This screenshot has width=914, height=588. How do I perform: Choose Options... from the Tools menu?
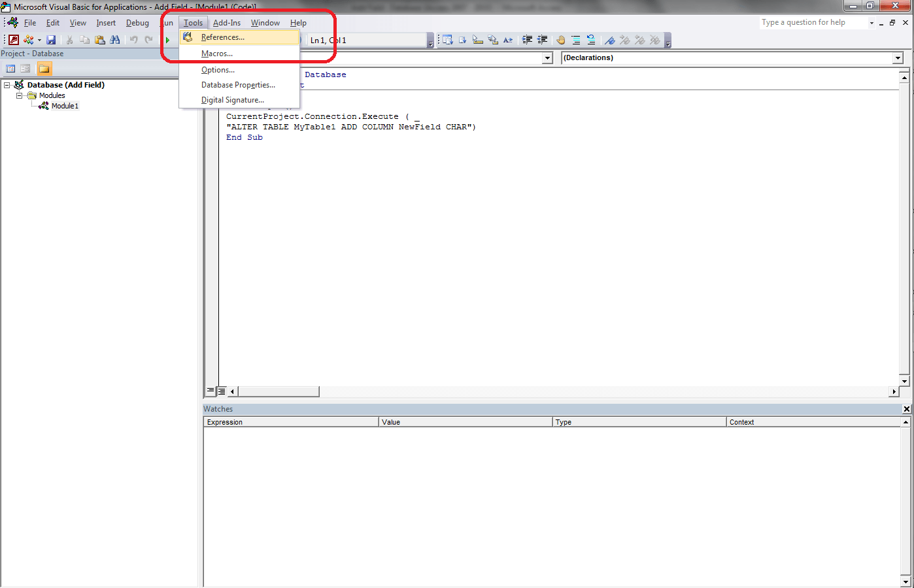tap(239, 70)
